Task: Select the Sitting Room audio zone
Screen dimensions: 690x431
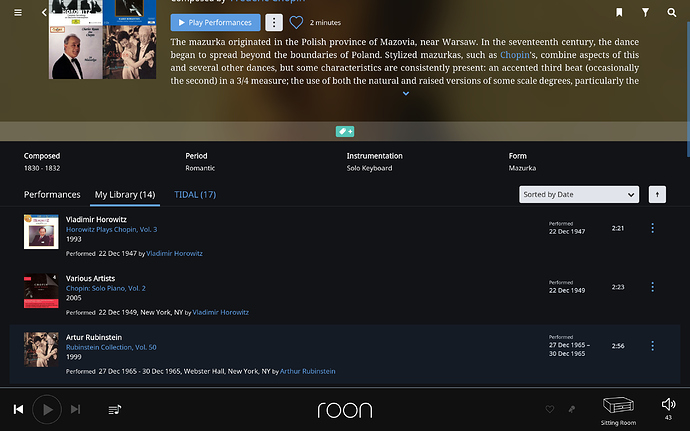Action: click(618, 411)
